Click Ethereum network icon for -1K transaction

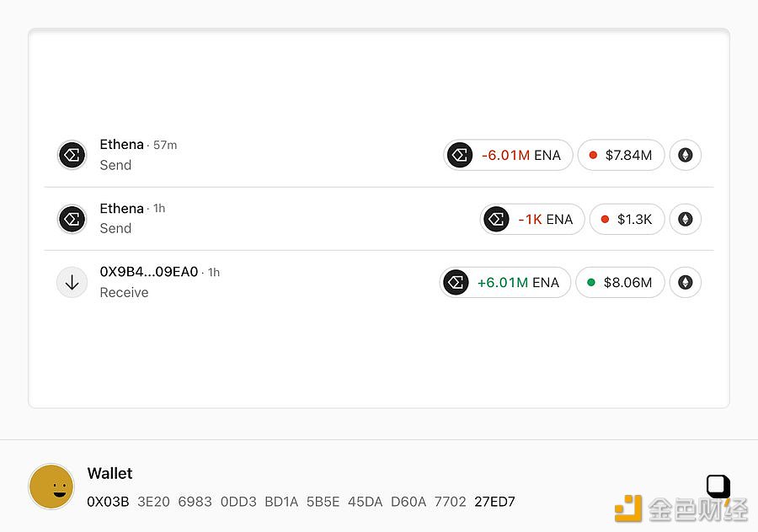point(685,219)
